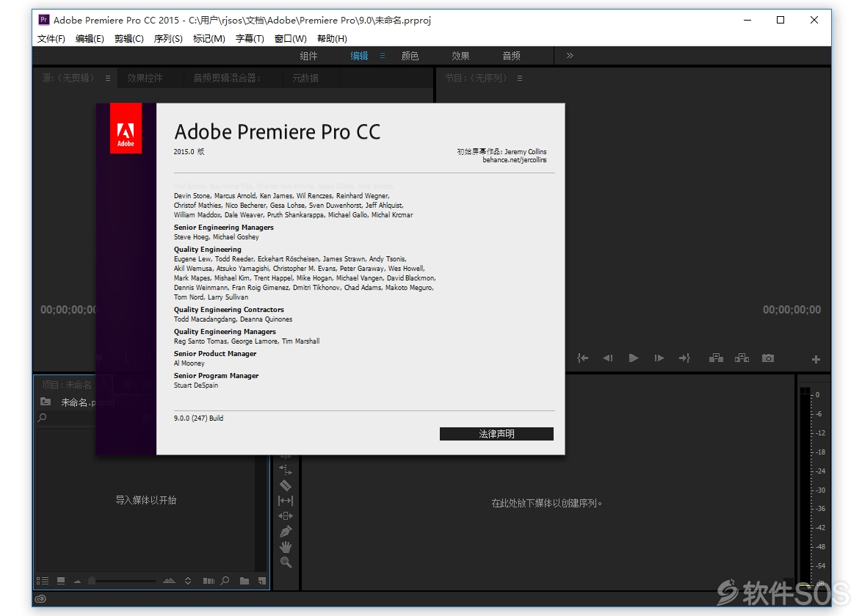The height and width of the screenshot is (616, 862).
Task: Open the 序列(S) menu
Action: point(168,38)
